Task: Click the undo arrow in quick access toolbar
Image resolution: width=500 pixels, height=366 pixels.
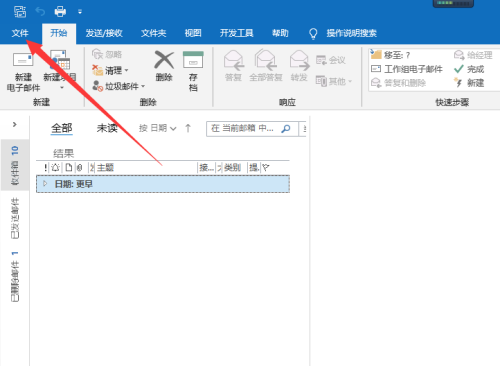Action: [x=40, y=12]
